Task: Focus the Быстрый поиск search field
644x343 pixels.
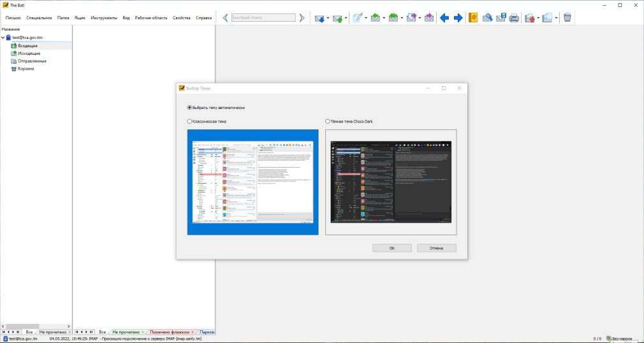Action: point(263,18)
